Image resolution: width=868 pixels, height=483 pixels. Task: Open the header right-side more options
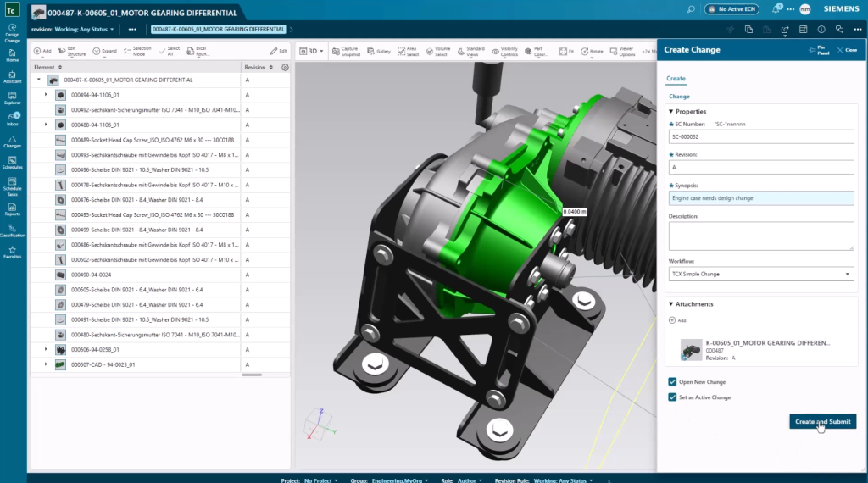pyautogui.click(x=858, y=30)
